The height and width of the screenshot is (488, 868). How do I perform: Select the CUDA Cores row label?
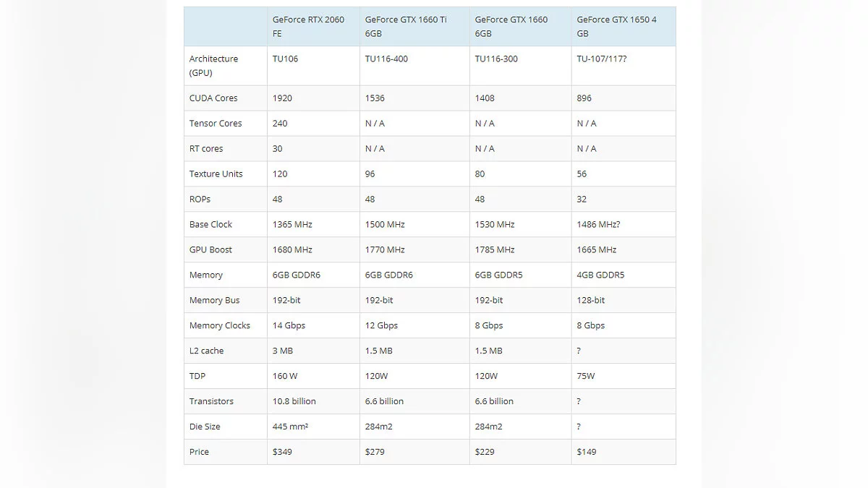point(213,98)
